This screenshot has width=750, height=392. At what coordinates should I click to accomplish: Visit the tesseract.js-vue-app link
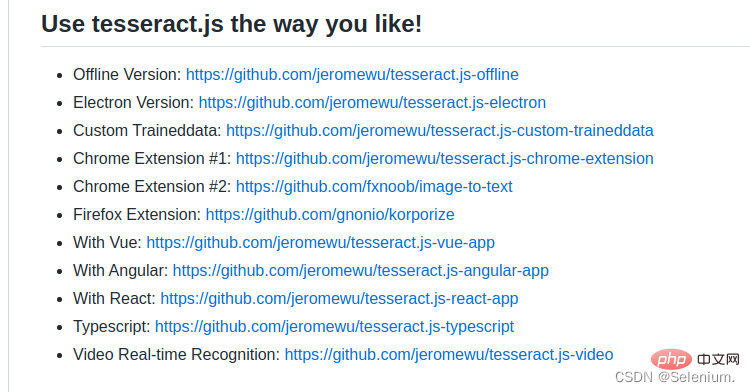[x=320, y=242]
